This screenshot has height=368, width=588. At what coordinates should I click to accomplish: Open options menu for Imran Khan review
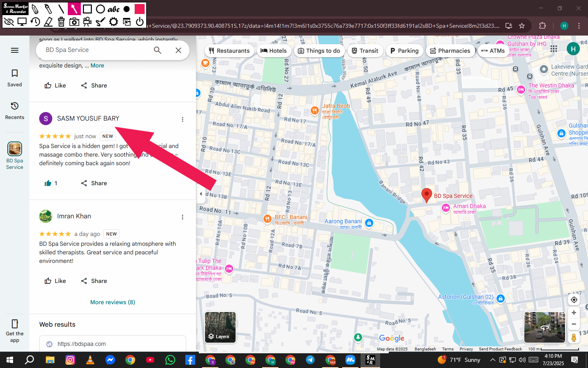[x=183, y=217]
